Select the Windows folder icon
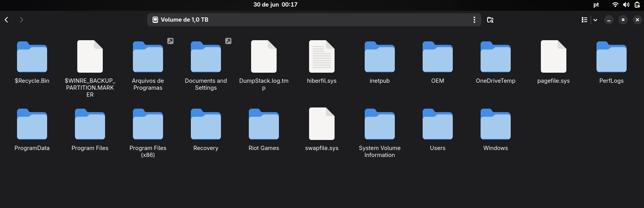 click(496, 124)
